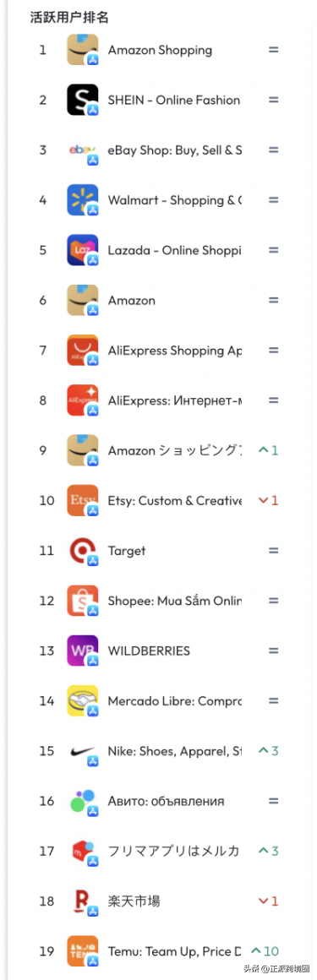This screenshot has height=980, width=317.
Task: Click the Shopee shopping bag app icon
Action: 83,601
